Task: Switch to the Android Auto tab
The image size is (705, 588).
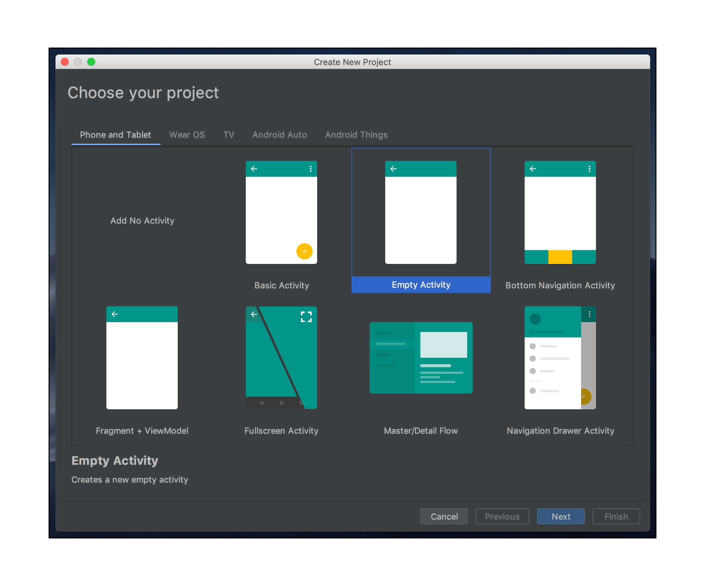Action: (x=279, y=135)
